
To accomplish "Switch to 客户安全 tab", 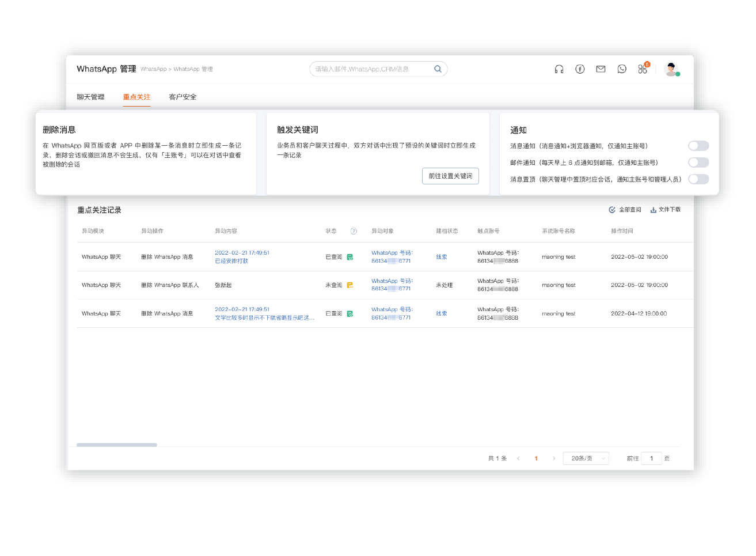I will (x=183, y=97).
